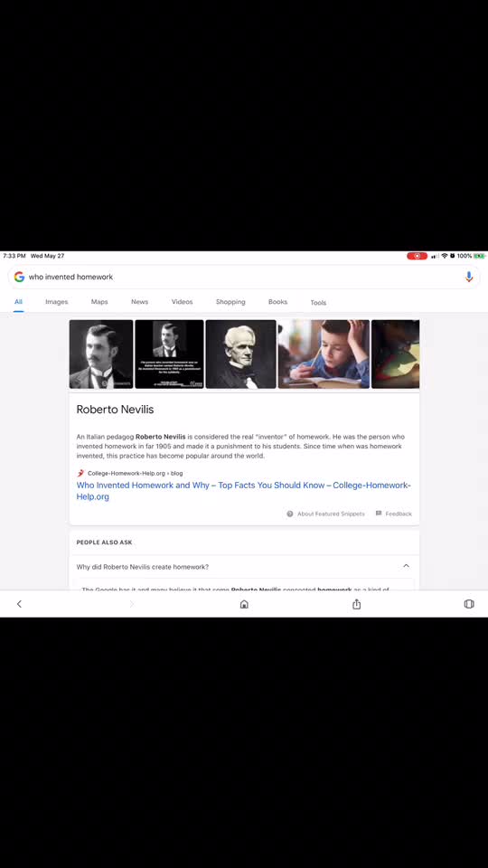Open the browser home icon
Viewport: 488px width, 868px height.
click(x=244, y=604)
